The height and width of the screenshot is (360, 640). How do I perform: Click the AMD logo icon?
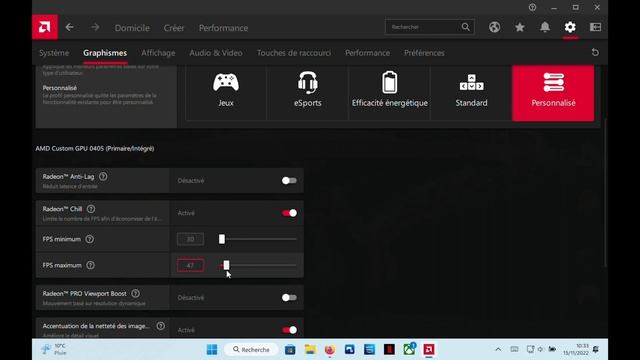(x=45, y=27)
